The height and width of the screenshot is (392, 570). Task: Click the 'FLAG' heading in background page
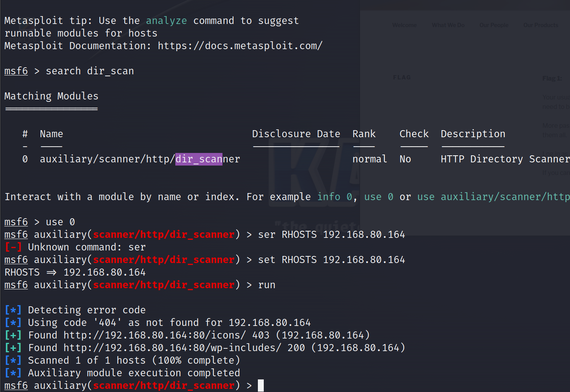402,77
